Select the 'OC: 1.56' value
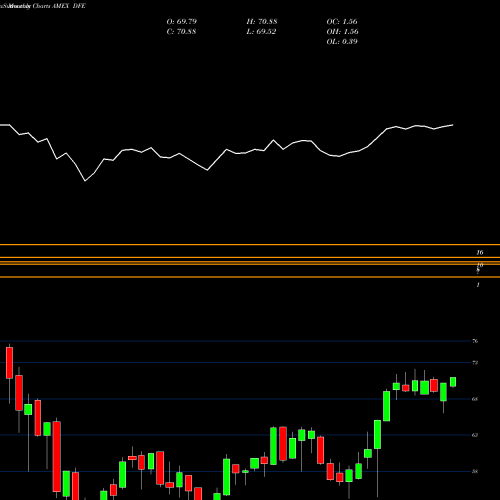The height and width of the screenshot is (500, 500). pyautogui.click(x=342, y=21)
